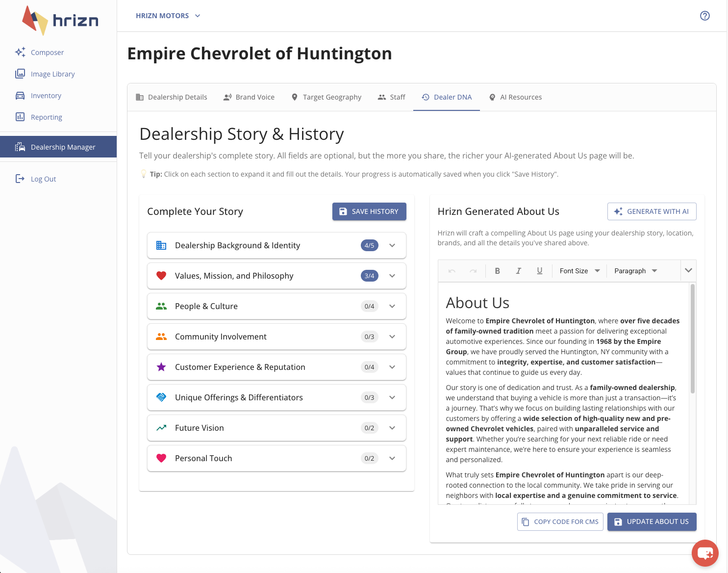This screenshot has width=728, height=573.
Task: Switch to Staff tab
Action: click(391, 97)
